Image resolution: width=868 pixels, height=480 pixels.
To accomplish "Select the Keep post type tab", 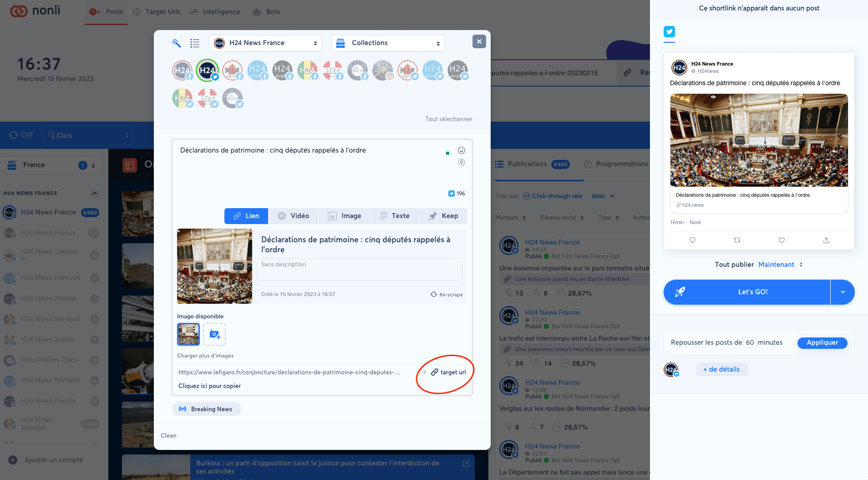I will point(443,216).
